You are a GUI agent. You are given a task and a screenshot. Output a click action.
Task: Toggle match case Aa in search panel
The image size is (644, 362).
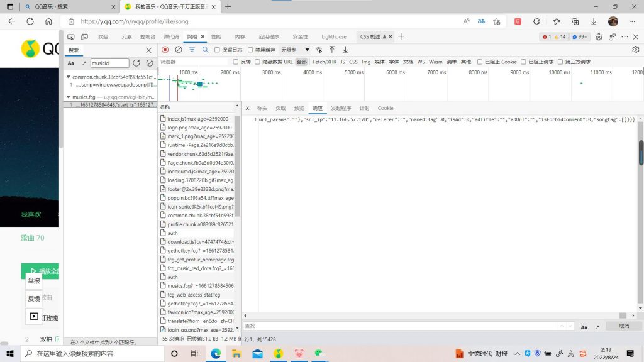pos(71,63)
